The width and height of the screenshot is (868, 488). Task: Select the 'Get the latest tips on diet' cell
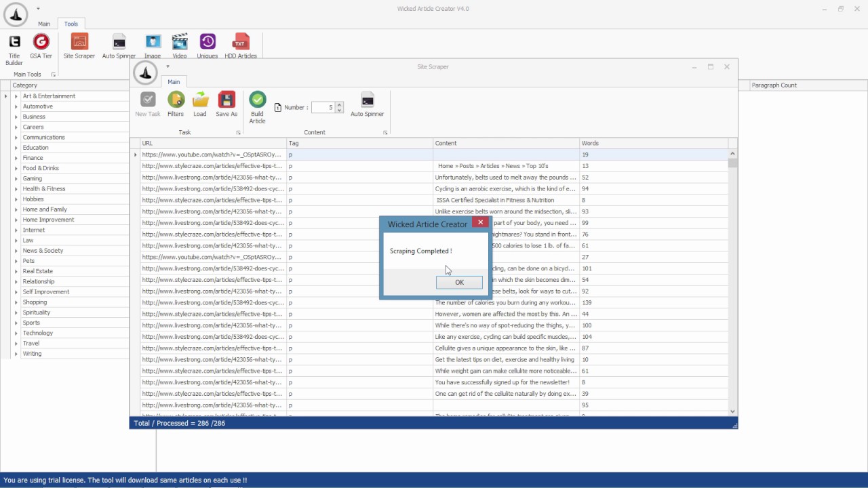[506, 360]
